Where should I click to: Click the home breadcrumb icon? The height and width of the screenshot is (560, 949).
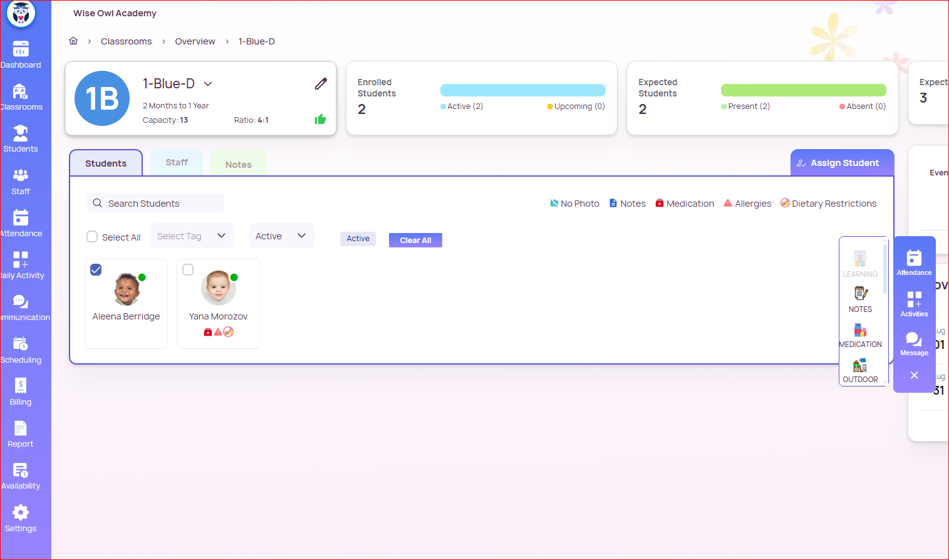click(x=73, y=41)
